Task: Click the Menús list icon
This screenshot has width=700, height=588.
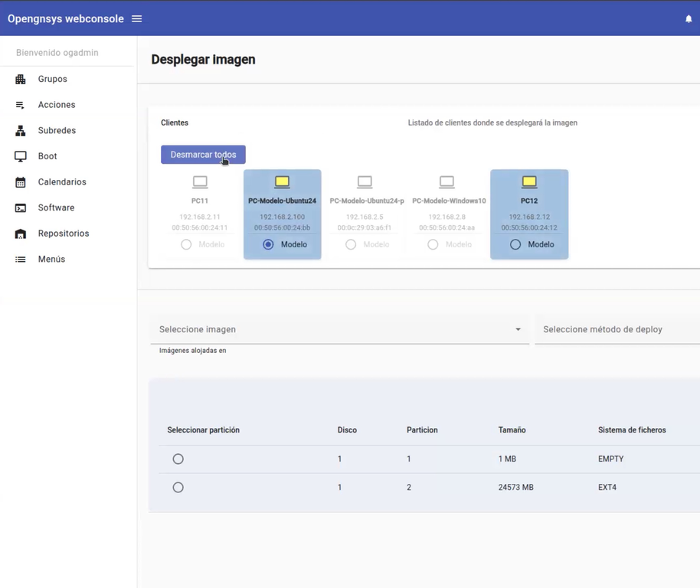Action: (x=21, y=260)
